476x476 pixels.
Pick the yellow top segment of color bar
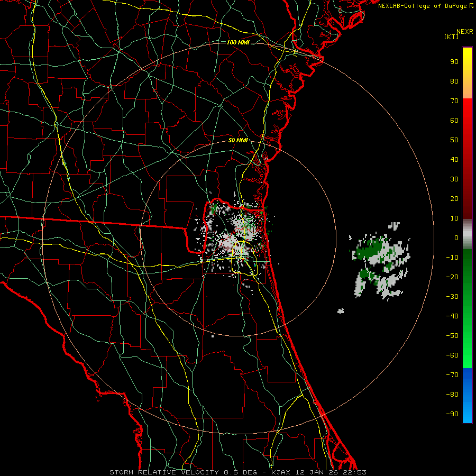click(467, 73)
